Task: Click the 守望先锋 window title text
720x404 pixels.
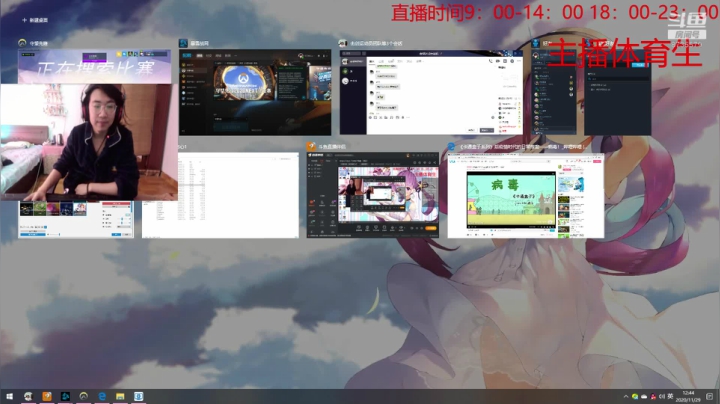Action: (x=39, y=43)
